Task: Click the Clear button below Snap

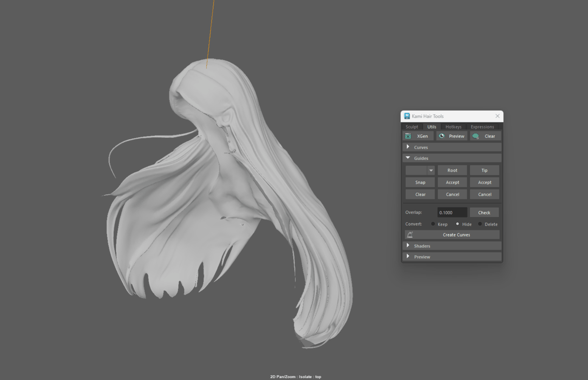Action: coord(420,195)
